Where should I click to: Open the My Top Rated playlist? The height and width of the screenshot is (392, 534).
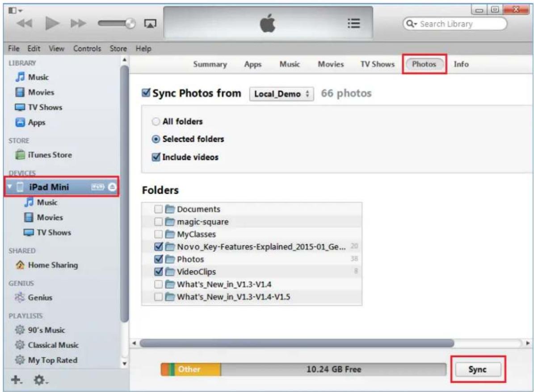click(x=46, y=360)
